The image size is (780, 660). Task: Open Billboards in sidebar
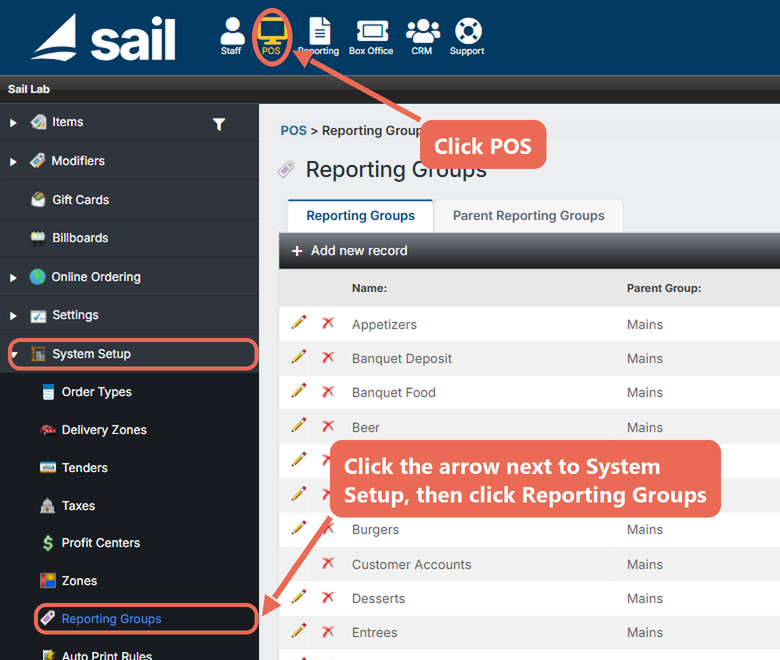click(x=80, y=238)
